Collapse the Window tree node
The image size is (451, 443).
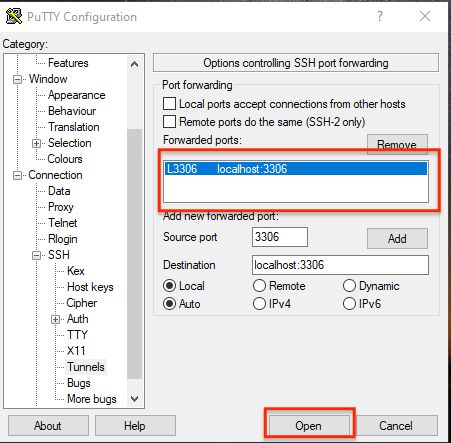point(17,79)
